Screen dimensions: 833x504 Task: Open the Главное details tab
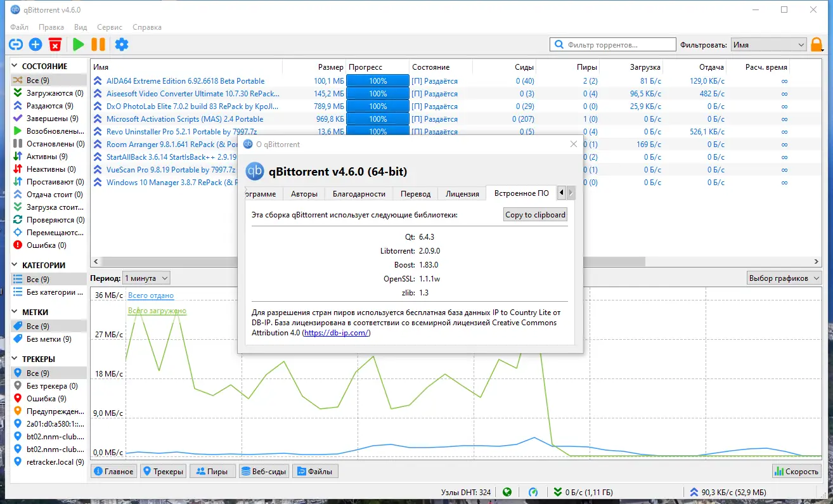tap(113, 471)
